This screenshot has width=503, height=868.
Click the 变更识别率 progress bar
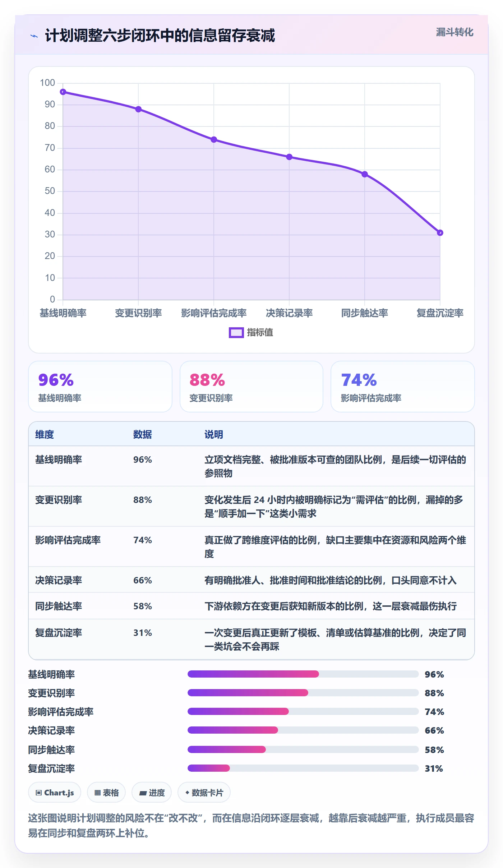click(x=303, y=693)
